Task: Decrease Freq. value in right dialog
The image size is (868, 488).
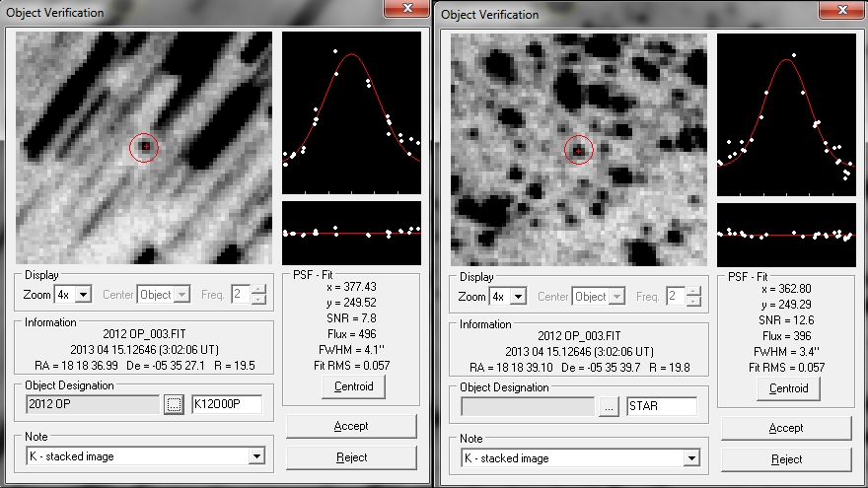Action: point(693,301)
